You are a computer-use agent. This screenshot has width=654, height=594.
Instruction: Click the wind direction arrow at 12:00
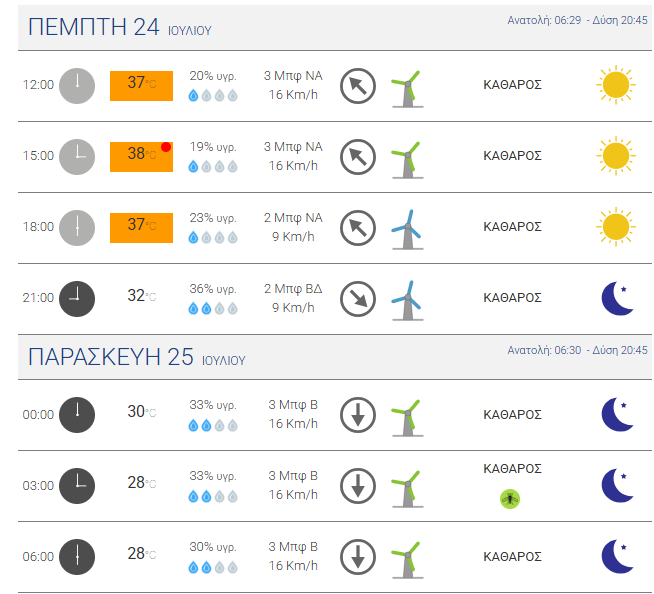tap(358, 86)
